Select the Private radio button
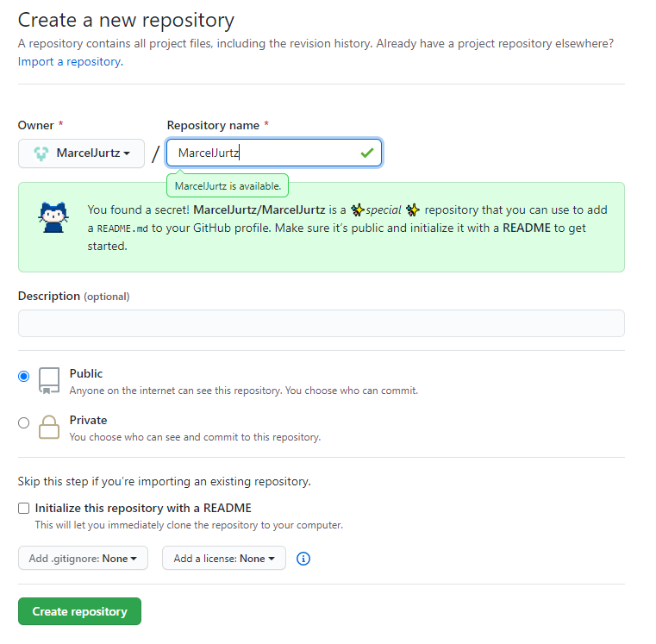The image size is (656, 644). click(24, 422)
